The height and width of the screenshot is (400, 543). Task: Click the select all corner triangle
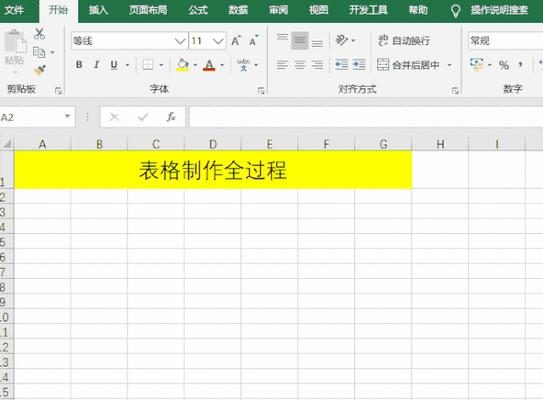pos(7,143)
